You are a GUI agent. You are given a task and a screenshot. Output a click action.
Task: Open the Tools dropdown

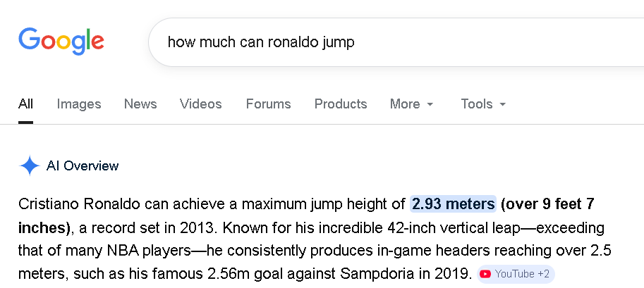click(483, 104)
